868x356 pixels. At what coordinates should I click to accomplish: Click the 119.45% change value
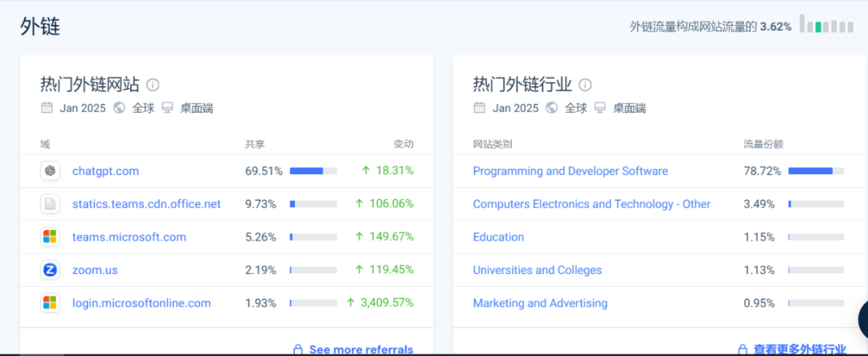point(391,270)
